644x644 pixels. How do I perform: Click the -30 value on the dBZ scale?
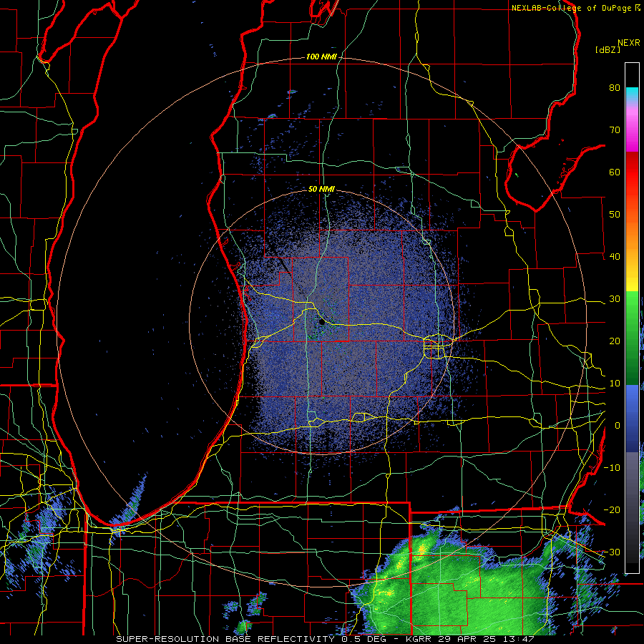[x=612, y=552]
